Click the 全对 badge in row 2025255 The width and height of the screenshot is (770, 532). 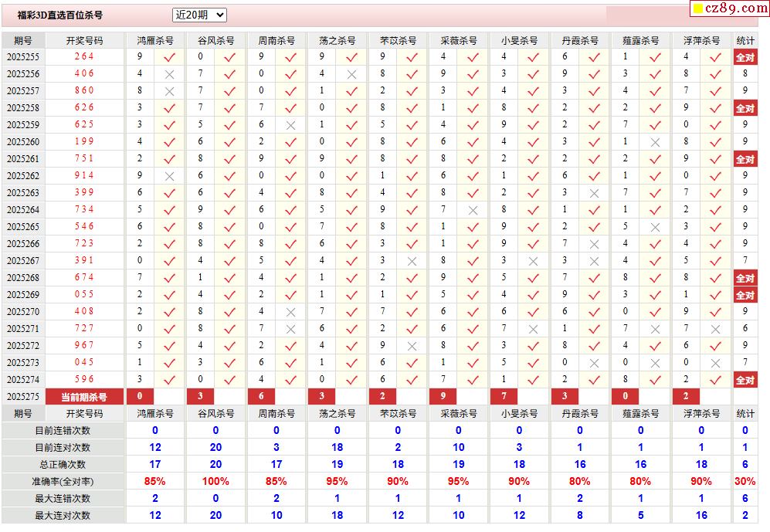pos(745,57)
